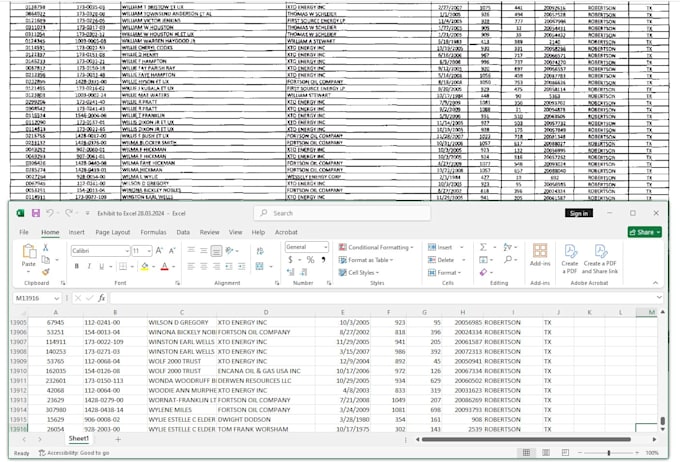Copy the selected cells

click(x=46, y=259)
